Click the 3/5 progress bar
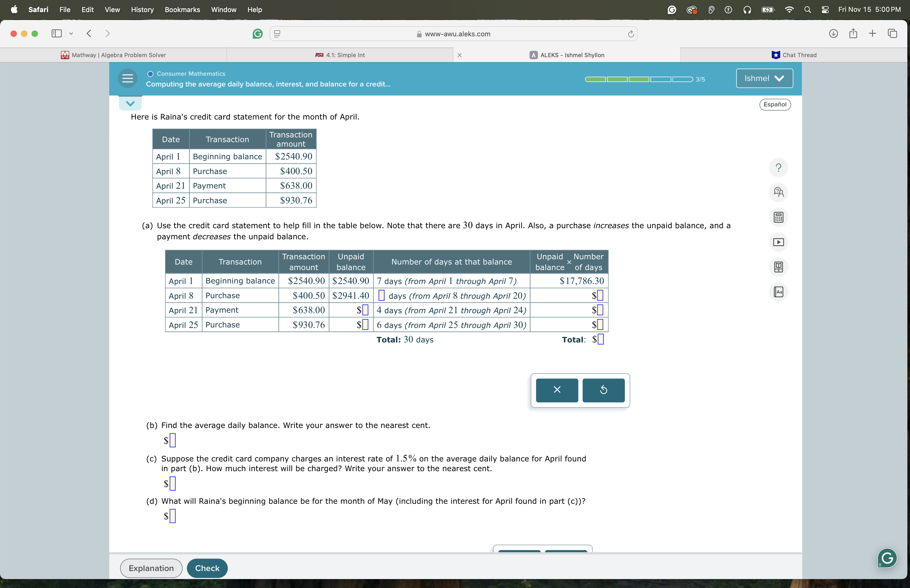910x588 pixels. tap(639, 79)
